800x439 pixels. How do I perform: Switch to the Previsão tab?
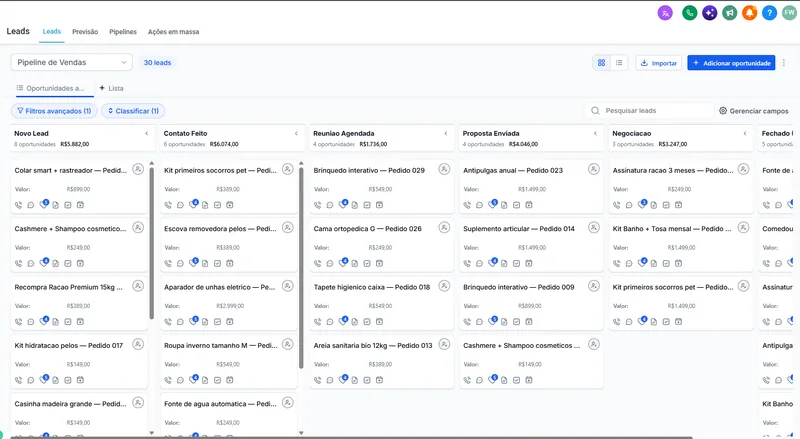(85, 32)
